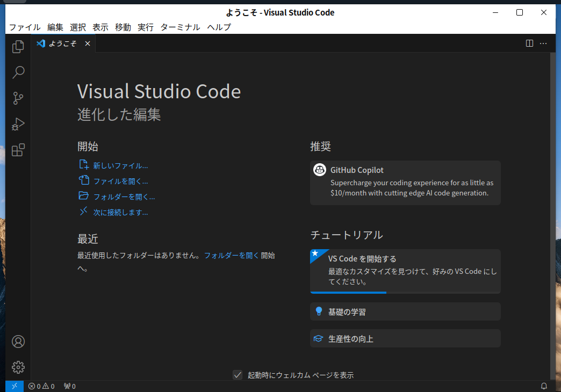The height and width of the screenshot is (392, 561).
Task: Open the 選択 menu
Action: pyautogui.click(x=78, y=27)
